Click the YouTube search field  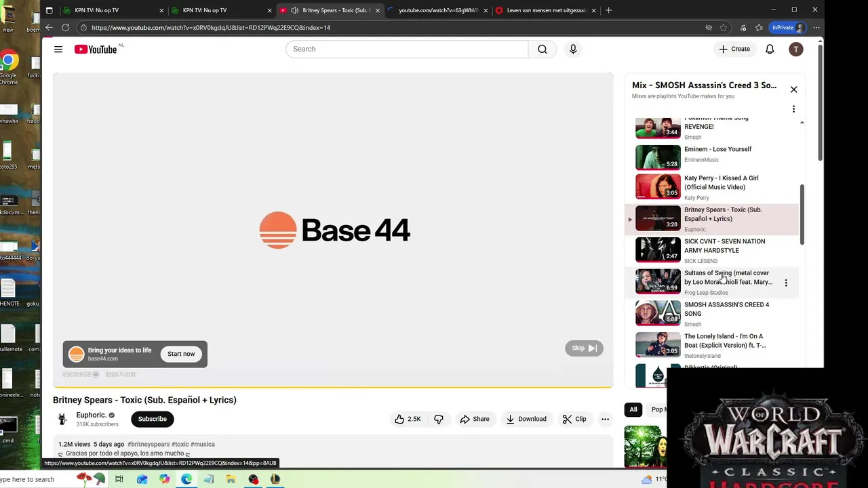tap(407, 49)
